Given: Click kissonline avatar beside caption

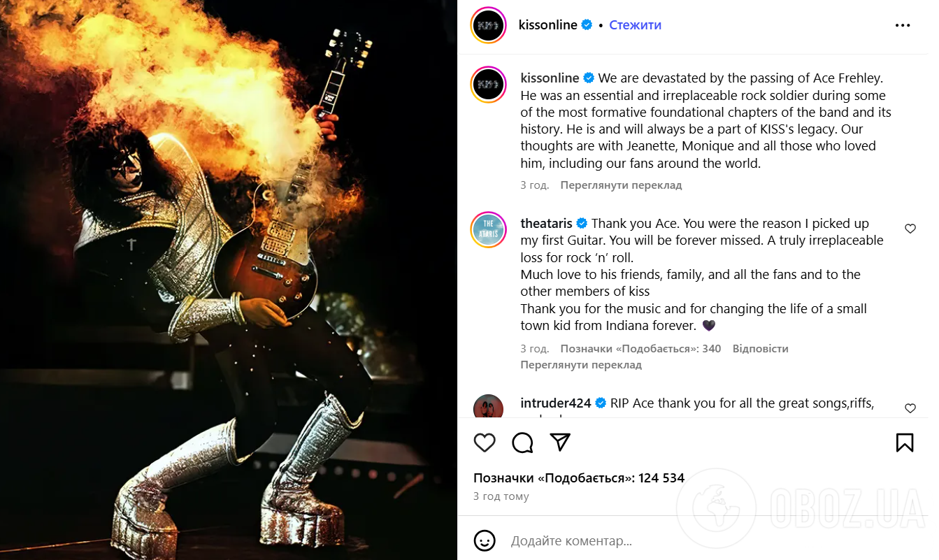Looking at the screenshot, I should pos(488,85).
